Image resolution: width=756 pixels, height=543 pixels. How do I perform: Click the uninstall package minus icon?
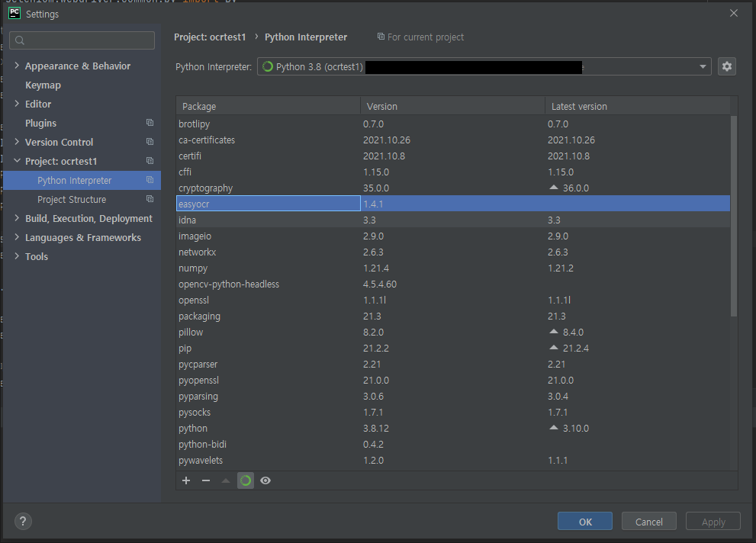(x=206, y=480)
